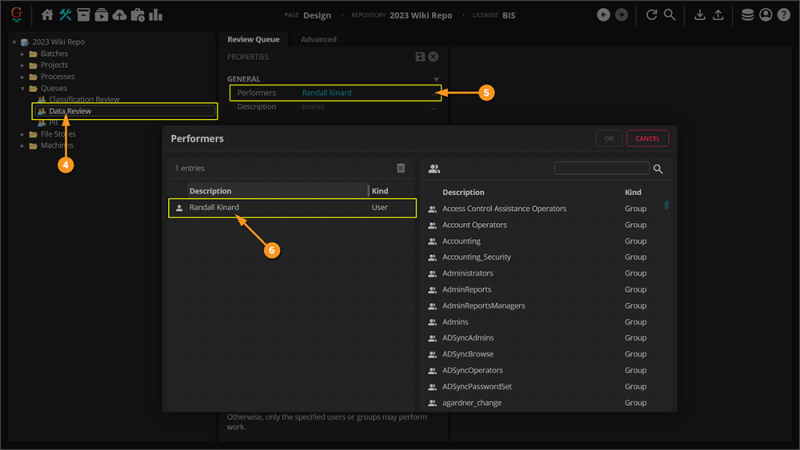
Task: Click the performers search input field
Action: (601, 169)
